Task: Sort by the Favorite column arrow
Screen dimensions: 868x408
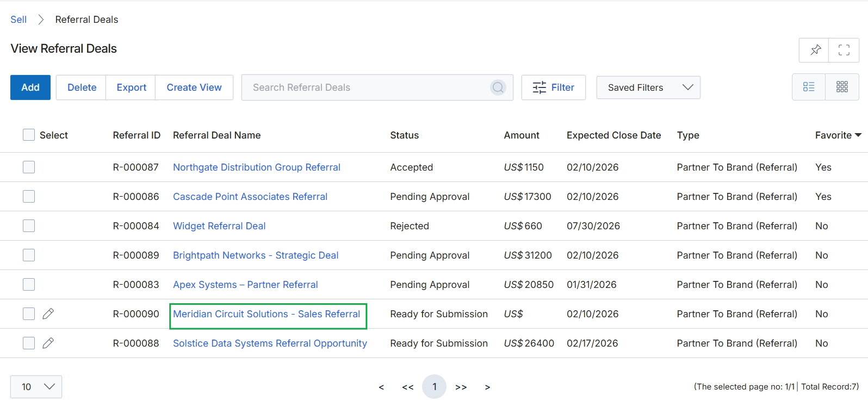Action: click(x=858, y=135)
